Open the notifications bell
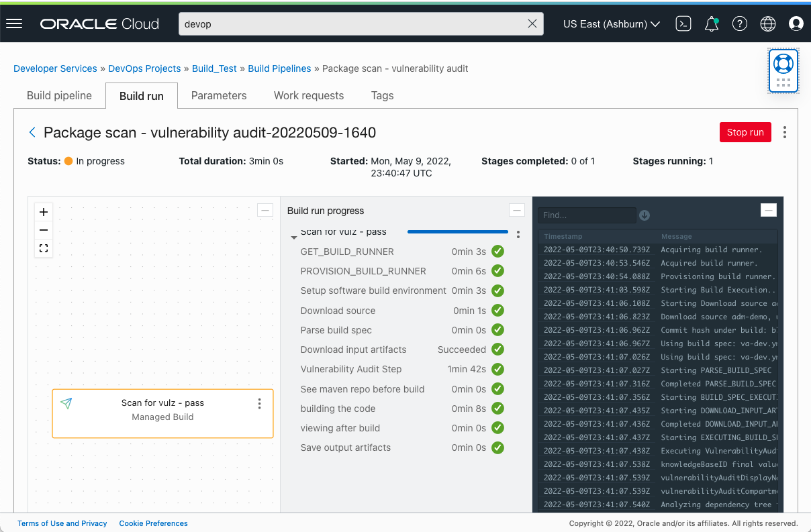 click(x=711, y=23)
